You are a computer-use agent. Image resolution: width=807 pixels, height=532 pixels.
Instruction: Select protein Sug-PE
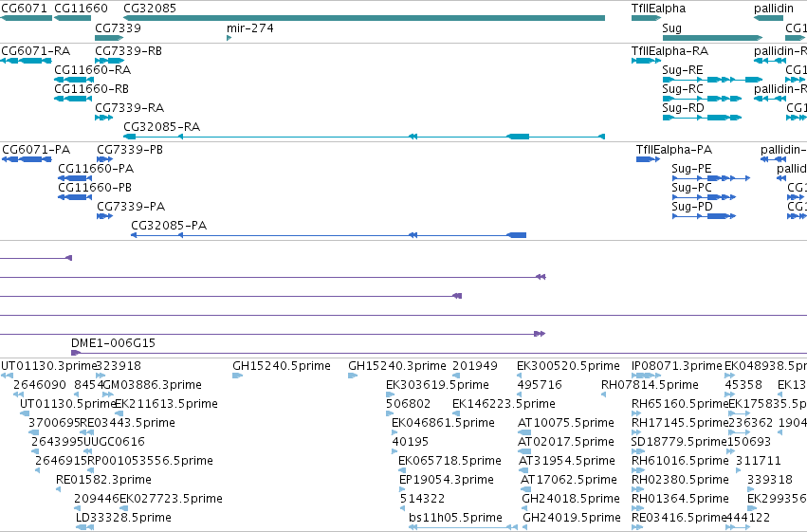pos(691,168)
